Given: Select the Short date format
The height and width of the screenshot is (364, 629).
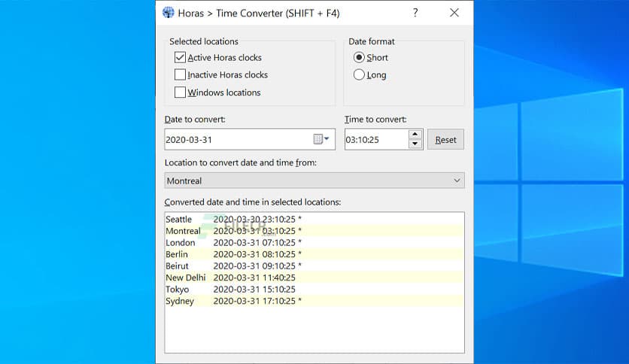Looking at the screenshot, I should (x=359, y=57).
